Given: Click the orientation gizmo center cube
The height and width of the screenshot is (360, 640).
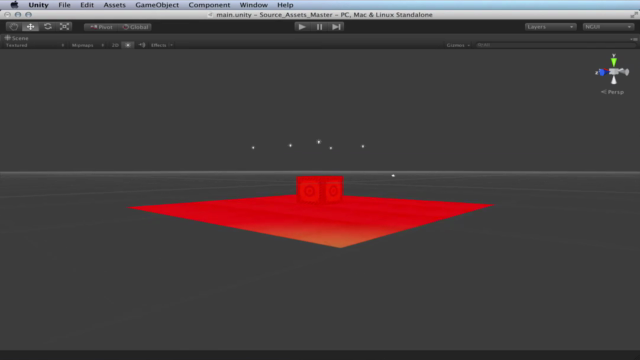Looking at the screenshot, I should 613,71.
